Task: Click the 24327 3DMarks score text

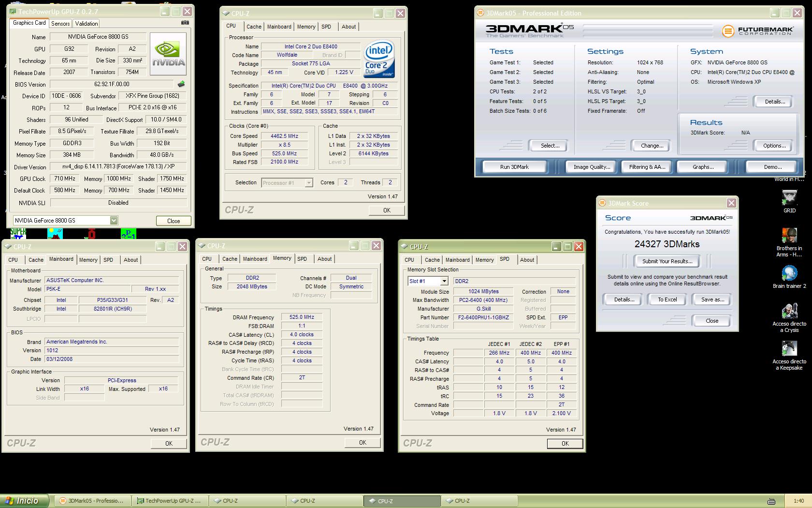Action: point(667,244)
